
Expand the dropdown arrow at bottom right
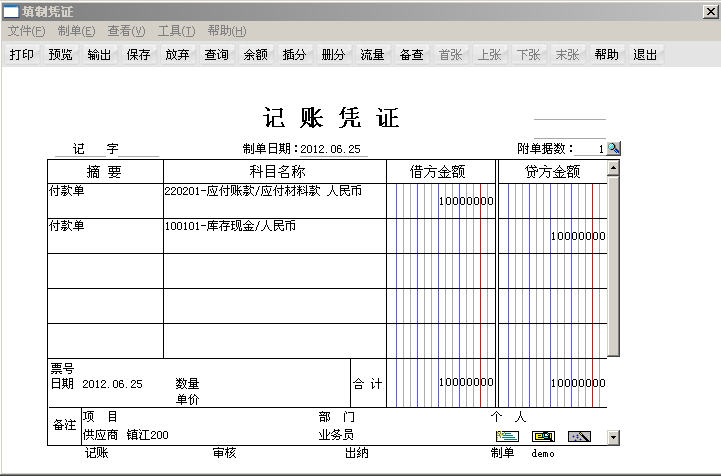tap(613, 437)
